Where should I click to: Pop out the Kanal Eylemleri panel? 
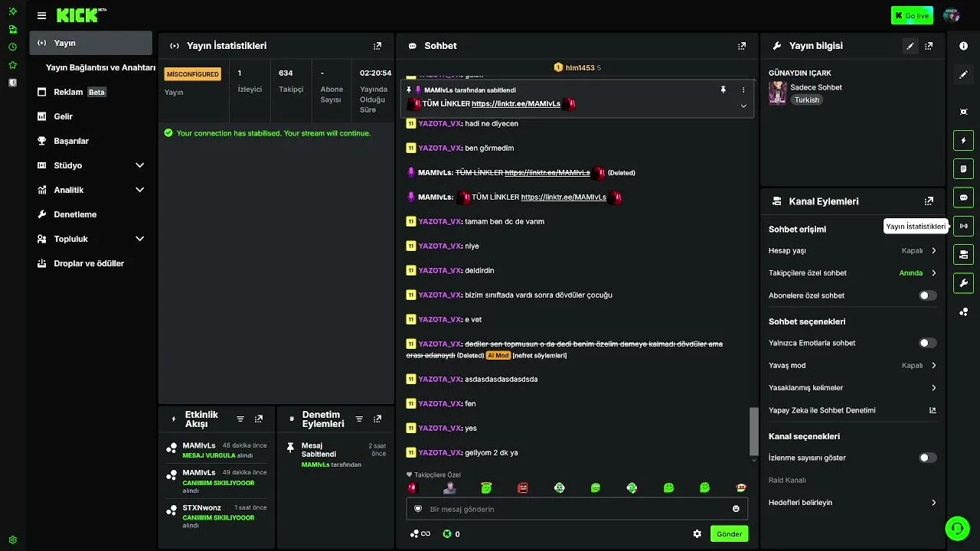click(x=929, y=201)
